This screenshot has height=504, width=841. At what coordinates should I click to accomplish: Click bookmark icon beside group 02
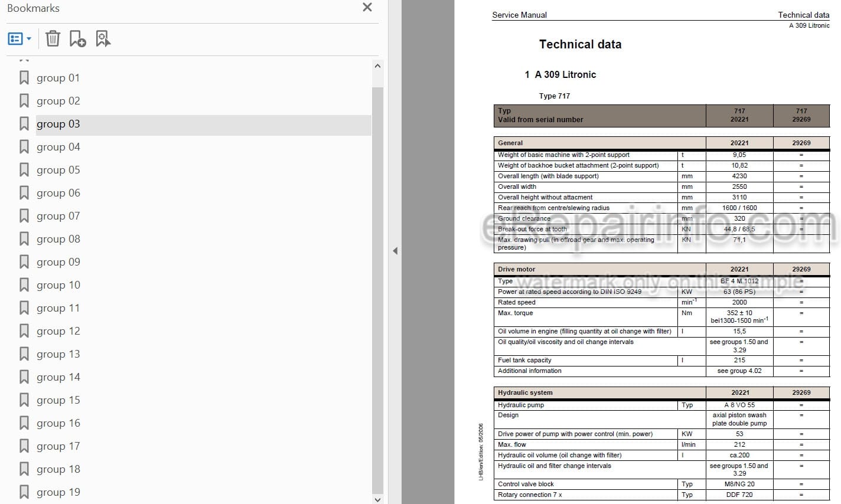pyautogui.click(x=24, y=101)
